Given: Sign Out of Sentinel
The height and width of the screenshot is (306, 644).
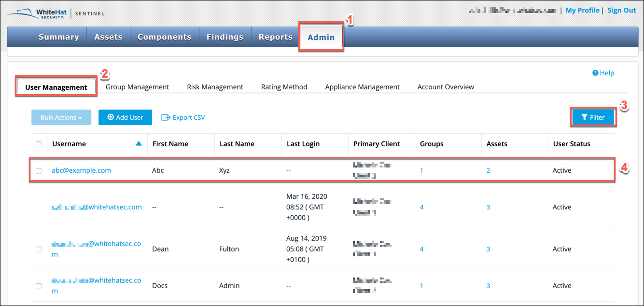Looking at the screenshot, I should tap(621, 10).
